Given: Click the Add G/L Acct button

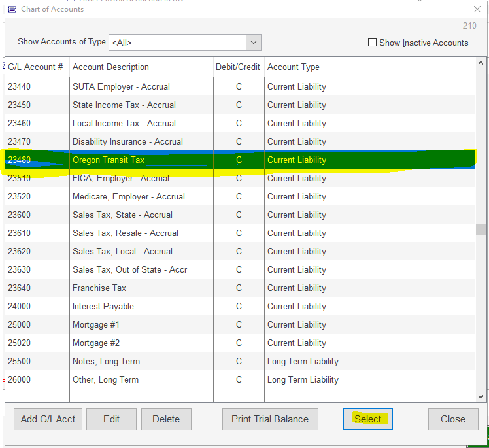Looking at the screenshot, I should (48, 419).
